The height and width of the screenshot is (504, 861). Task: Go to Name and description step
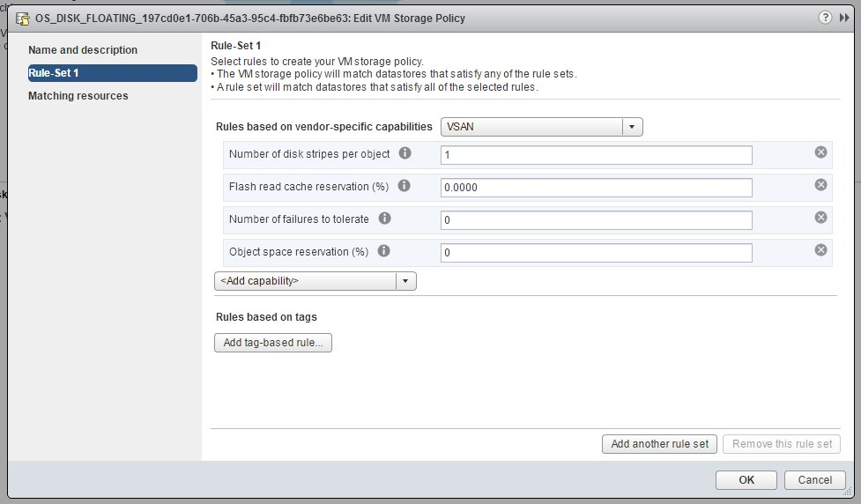tap(83, 50)
